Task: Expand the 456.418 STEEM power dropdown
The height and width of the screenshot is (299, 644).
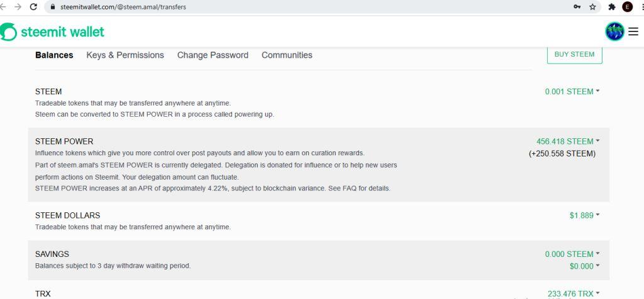Action: point(568,141)
